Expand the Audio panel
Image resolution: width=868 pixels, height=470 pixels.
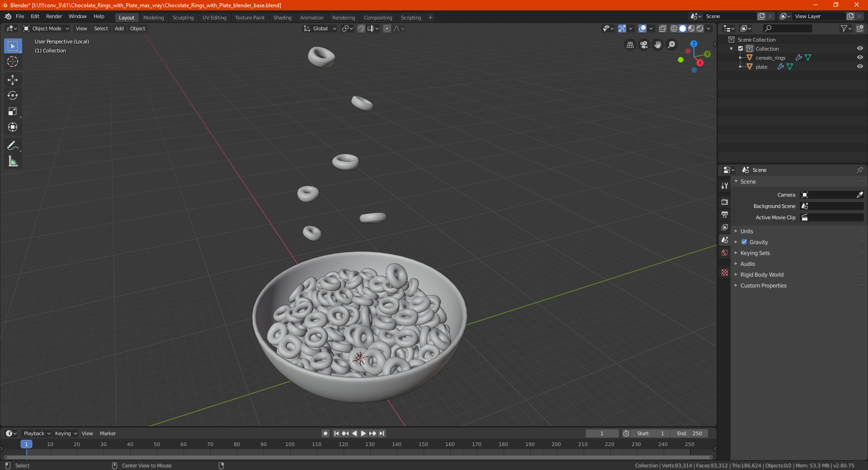point(747,263)
